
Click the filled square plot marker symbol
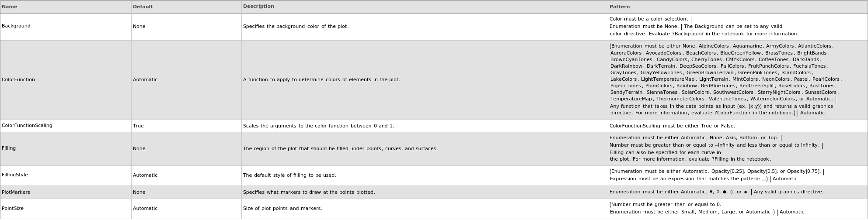pos(711,192)
